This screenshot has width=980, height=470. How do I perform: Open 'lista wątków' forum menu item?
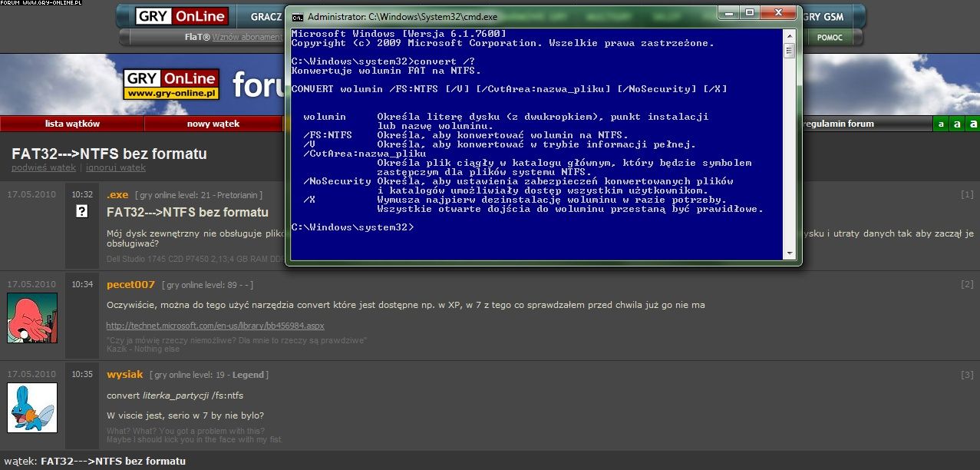(72, 124)
